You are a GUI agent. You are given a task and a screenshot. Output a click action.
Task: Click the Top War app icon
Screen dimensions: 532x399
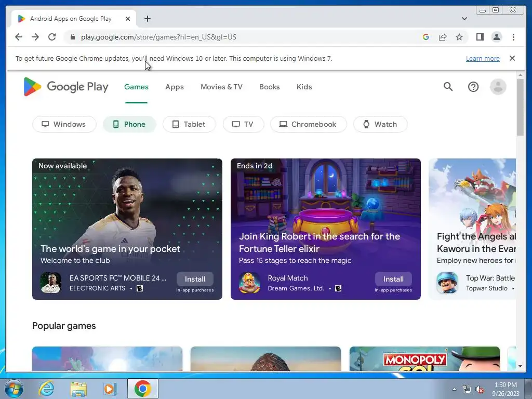click(x=447, y=283)
